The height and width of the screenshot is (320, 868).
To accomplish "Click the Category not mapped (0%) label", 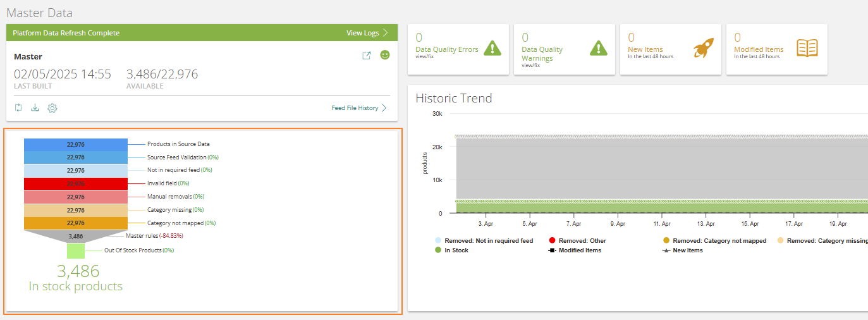I will (x=181, y=223).
